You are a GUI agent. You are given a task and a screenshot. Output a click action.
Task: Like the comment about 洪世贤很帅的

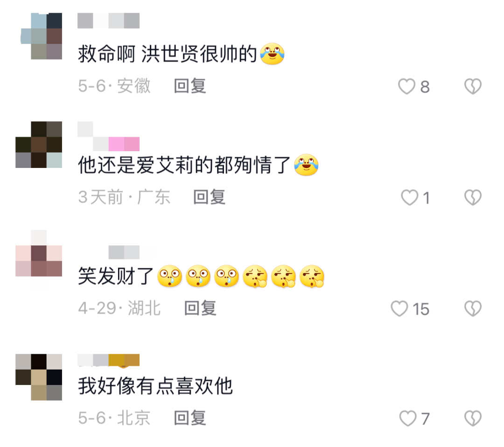pos(406,86)
